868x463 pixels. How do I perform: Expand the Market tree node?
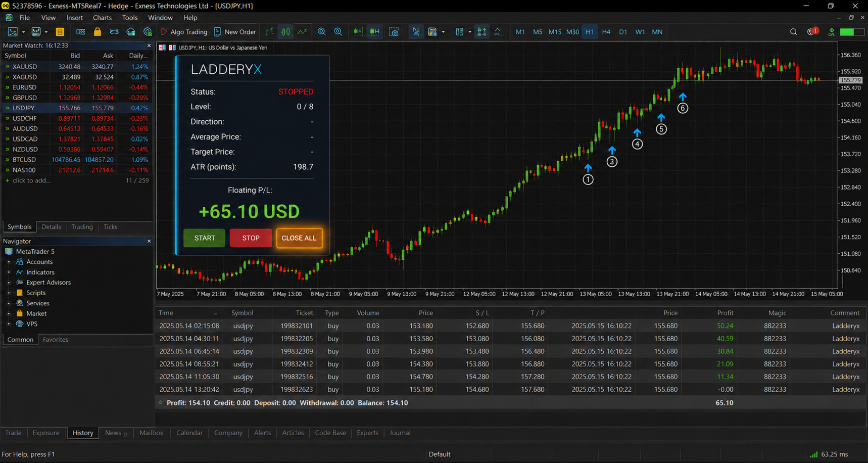tap(9, 313)
